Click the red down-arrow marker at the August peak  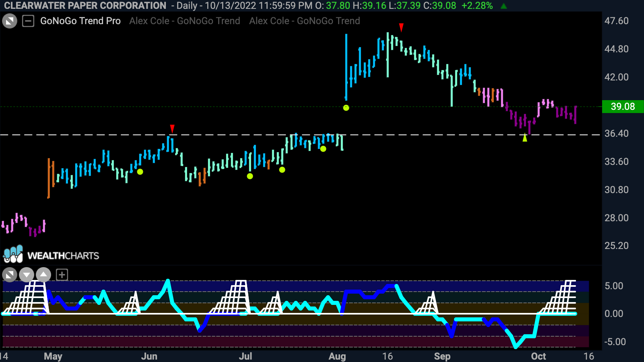click(x=401, y=27)
